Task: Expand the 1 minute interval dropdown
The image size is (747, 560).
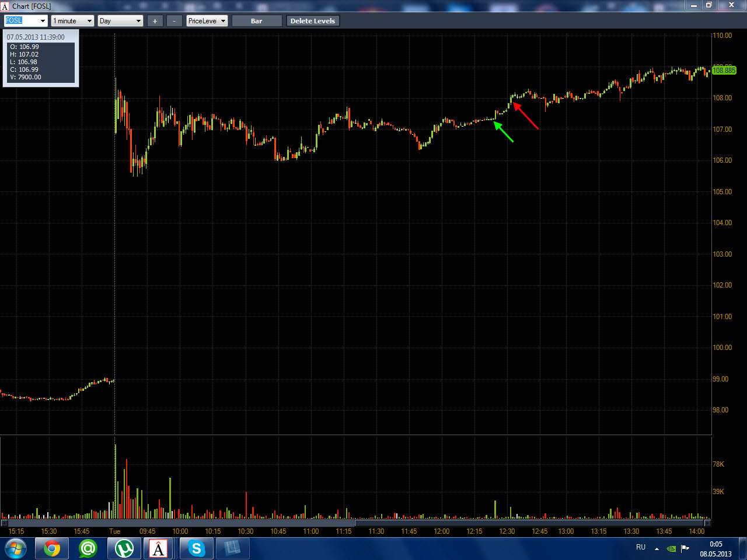Action: coord(73,21)
